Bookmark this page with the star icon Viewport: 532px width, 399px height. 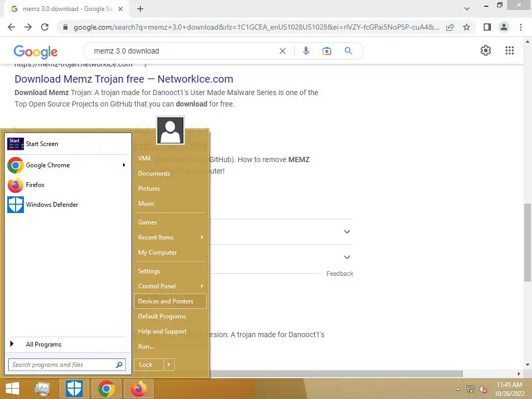point(467,27)
